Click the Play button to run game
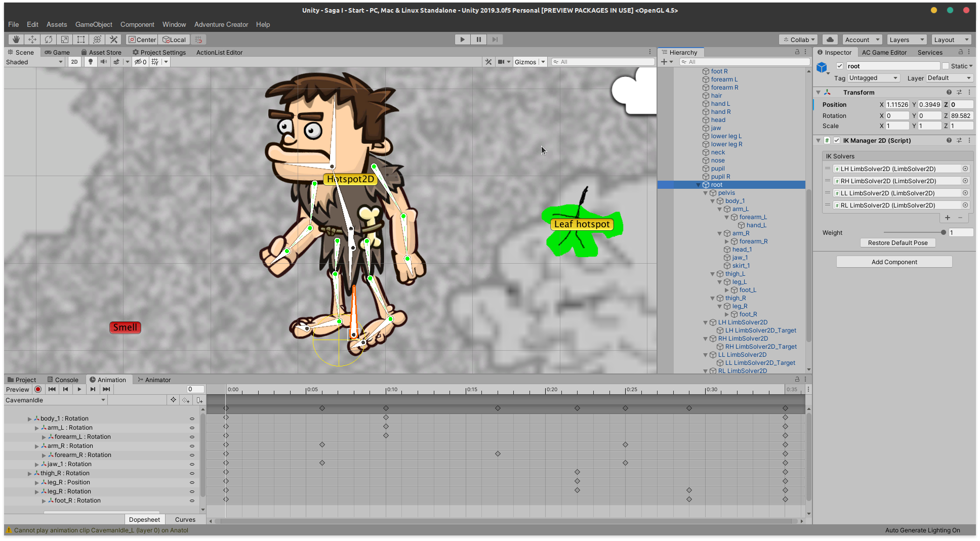This screenshot has height=541, width=980. [462, 39]
